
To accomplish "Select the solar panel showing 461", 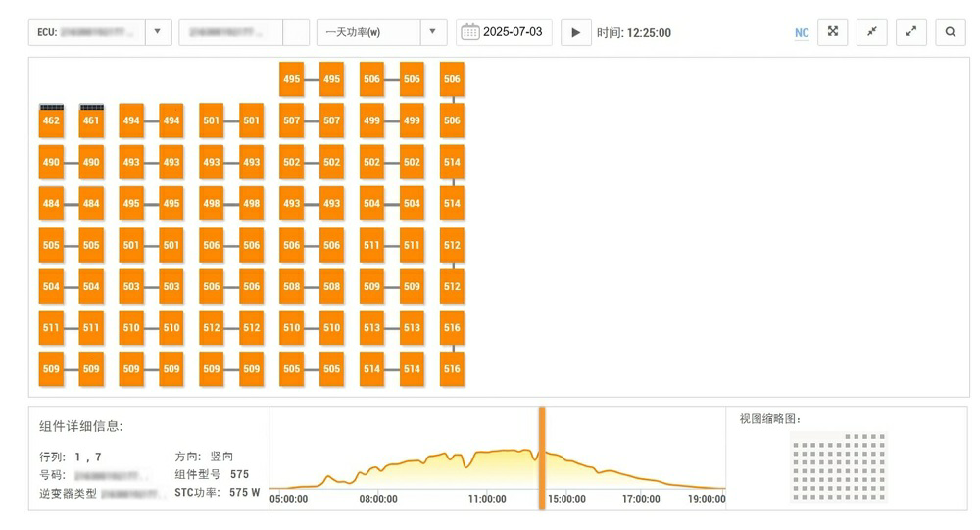I will click(91, 120).
